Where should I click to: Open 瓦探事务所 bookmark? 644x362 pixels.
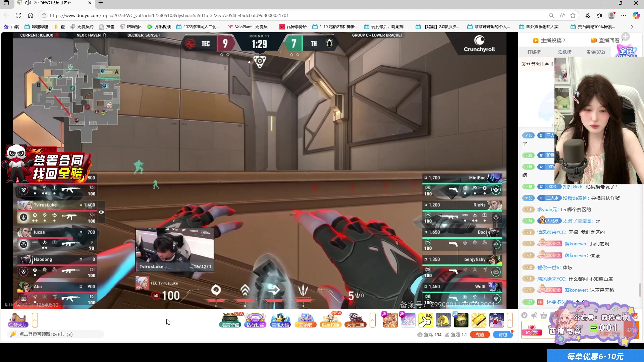(x=293, y=27)
